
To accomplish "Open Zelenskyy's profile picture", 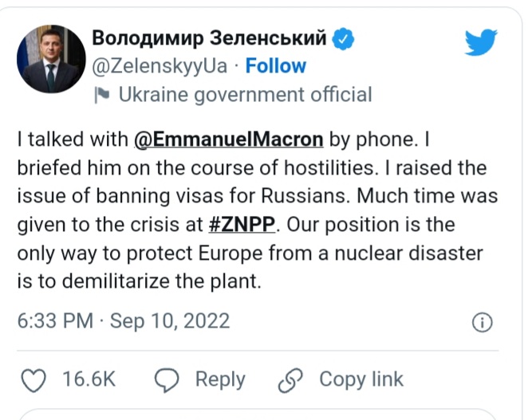I will coord(51,59).
